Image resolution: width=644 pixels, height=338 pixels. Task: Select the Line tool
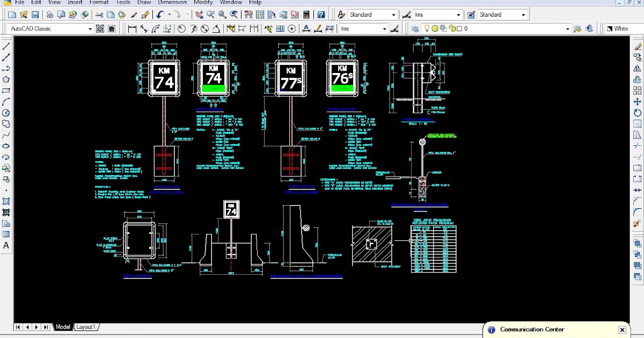[6, 46]
